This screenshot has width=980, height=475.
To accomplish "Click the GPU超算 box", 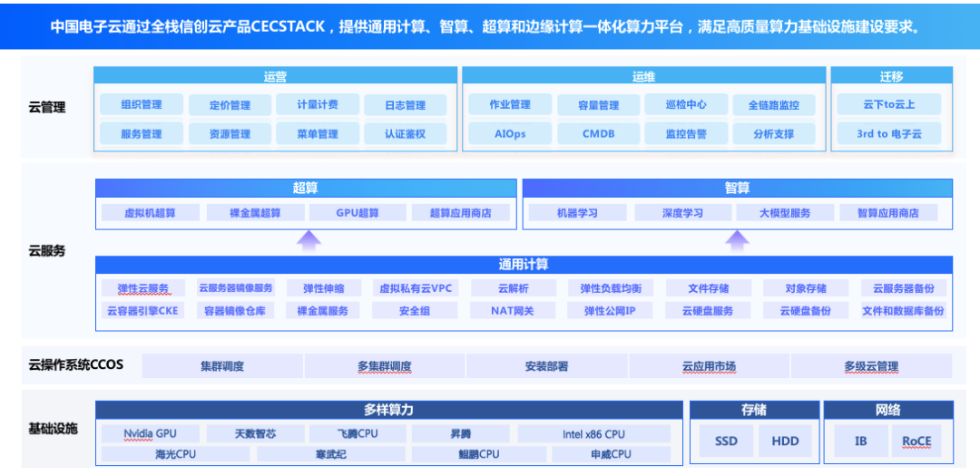I will coord(358,213).
